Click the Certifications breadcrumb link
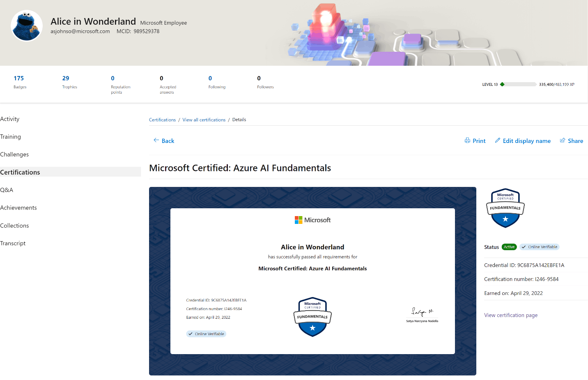This screenshot has height=380, width=588. pos(162,120)
